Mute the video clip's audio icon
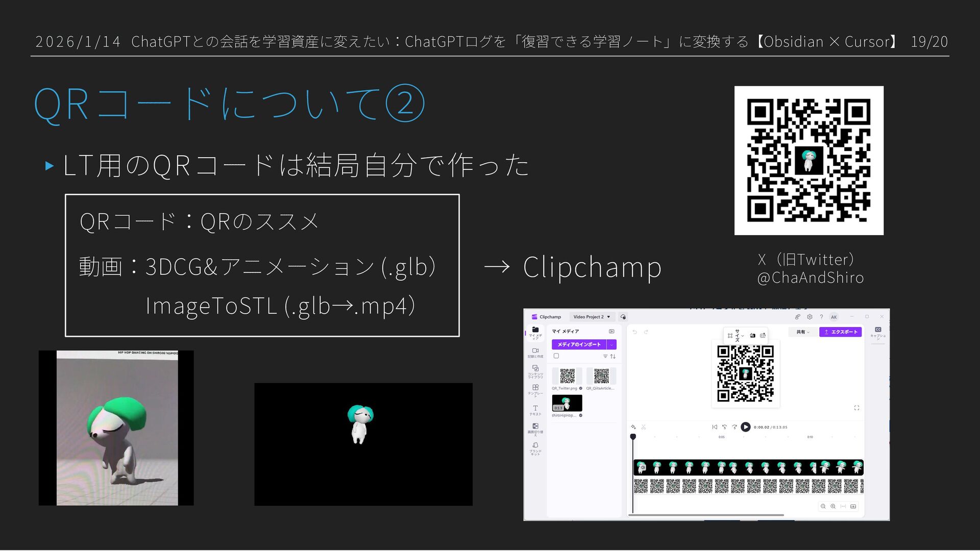This screenshot has height=551, width=980. [643, 467]
